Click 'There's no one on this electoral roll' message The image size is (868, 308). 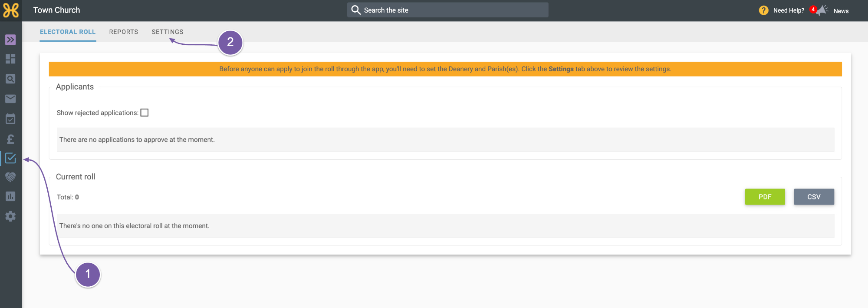click(x=135, y=226)
